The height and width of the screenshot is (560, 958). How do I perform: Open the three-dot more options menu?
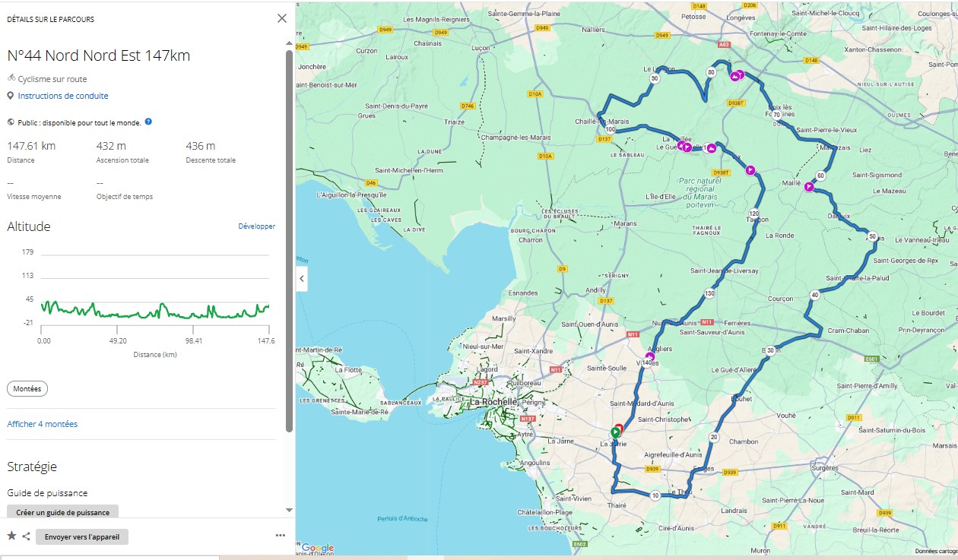(280, 536)
